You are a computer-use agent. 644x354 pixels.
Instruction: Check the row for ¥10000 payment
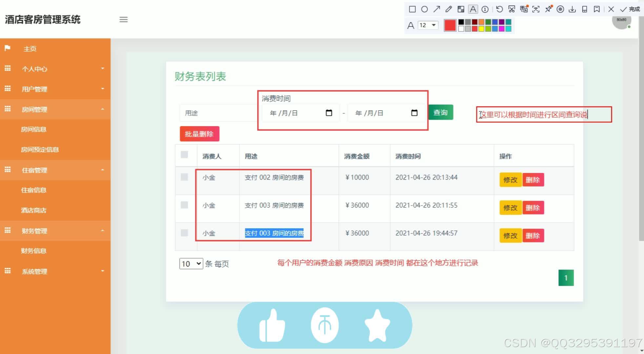click(184, 177)
